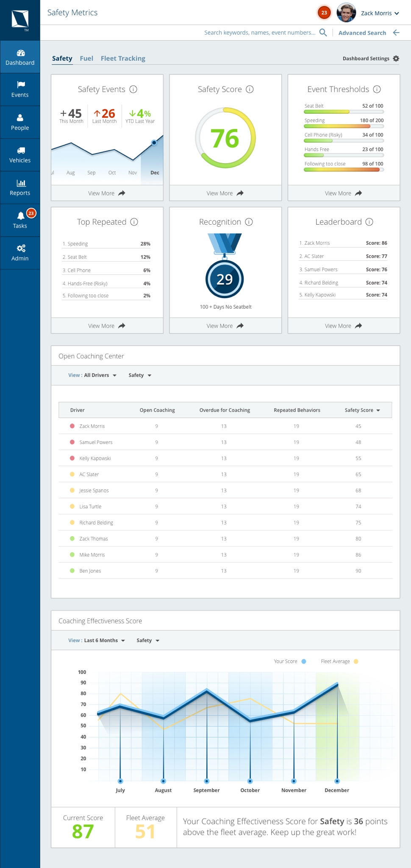Click View More text under Top Repeated
Screen dimensions: 411x868
point(101,326)
